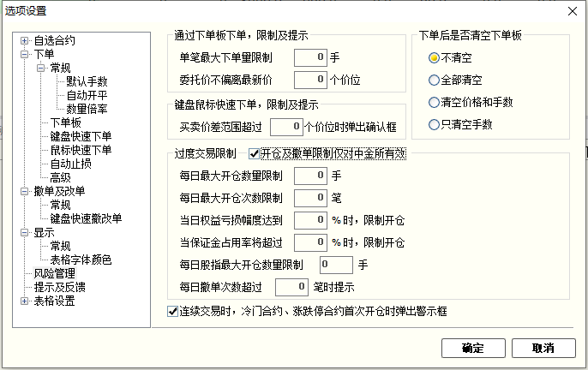Choose 只清空手数 radio option
588x370 pixels.
[x=434, y=124]
